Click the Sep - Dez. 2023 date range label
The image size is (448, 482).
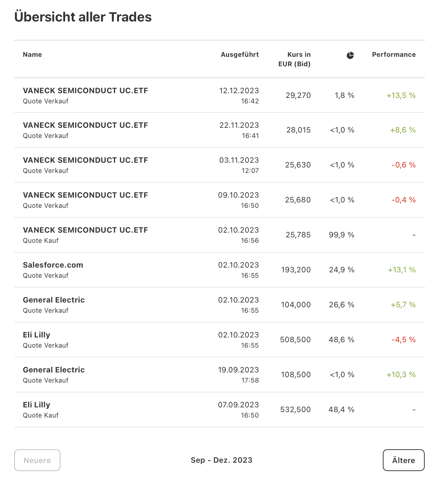(x=221, y=460)
